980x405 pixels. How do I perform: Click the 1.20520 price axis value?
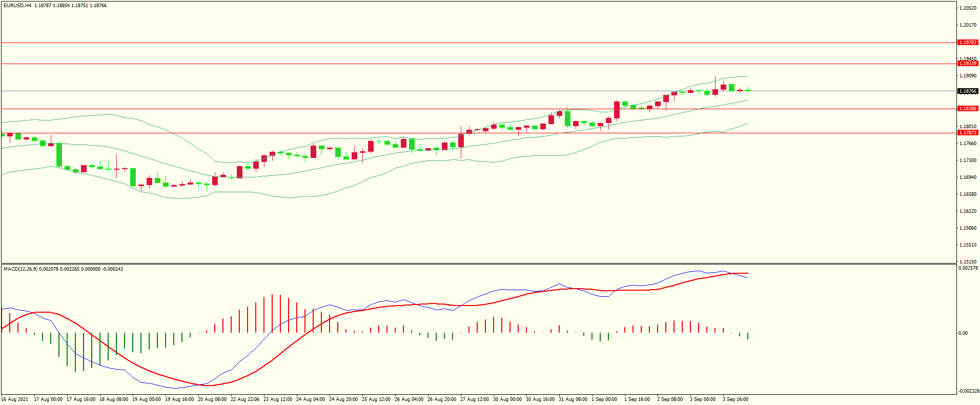[x=968, y=8]
